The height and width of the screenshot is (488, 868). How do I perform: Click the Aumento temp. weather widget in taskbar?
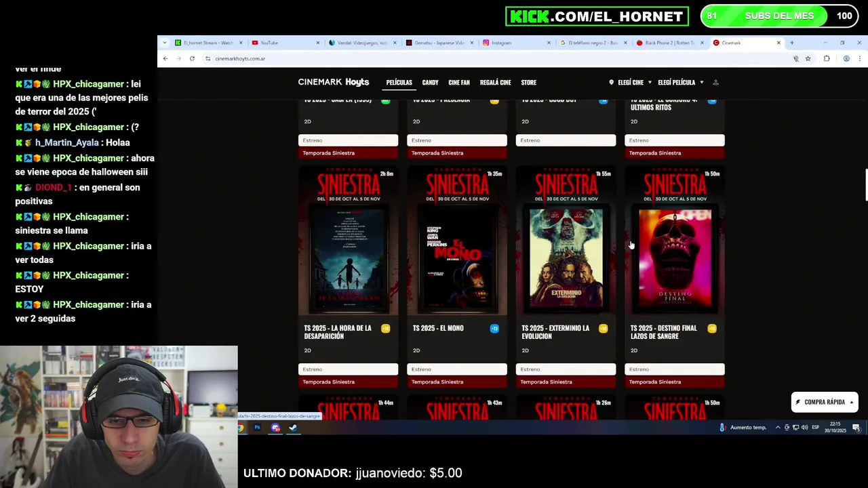(743, 428)
